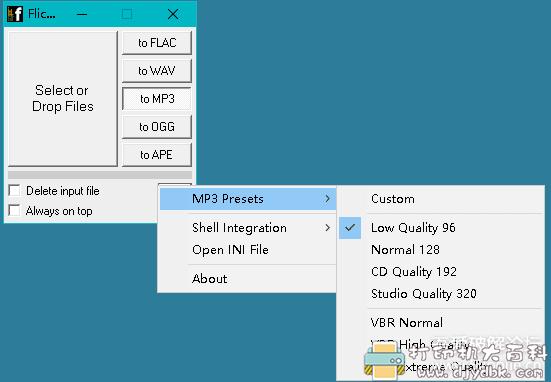This screenshot has height=382, width=551.
Task: Select About in the context menu
Action: click(x=248, y=279)
